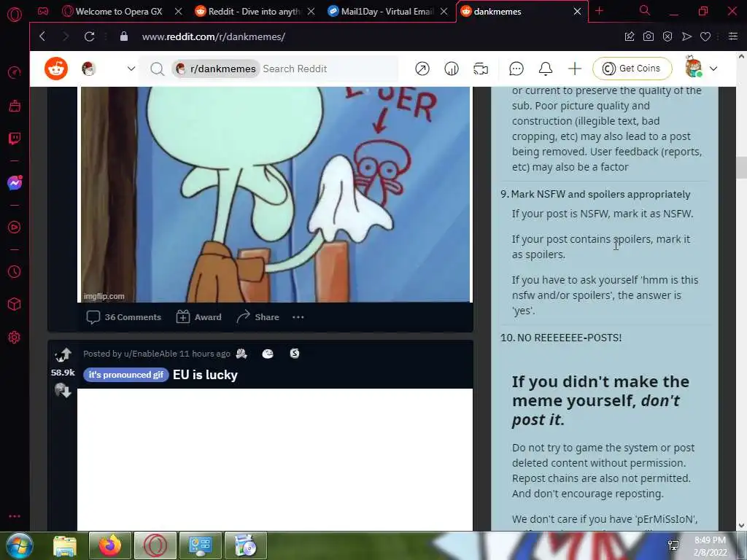Open the Opera menu logo
This screenshot has height=560, width=747.
pos(15,15)
